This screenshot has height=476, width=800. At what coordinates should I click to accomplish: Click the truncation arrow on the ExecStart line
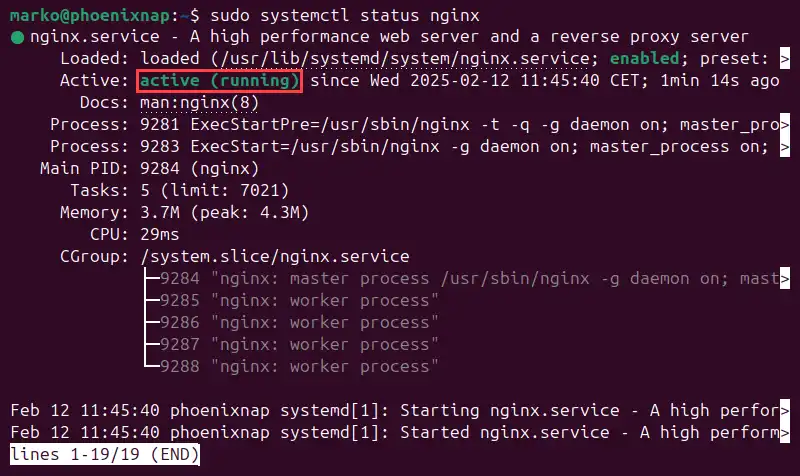tap(785, 147)
